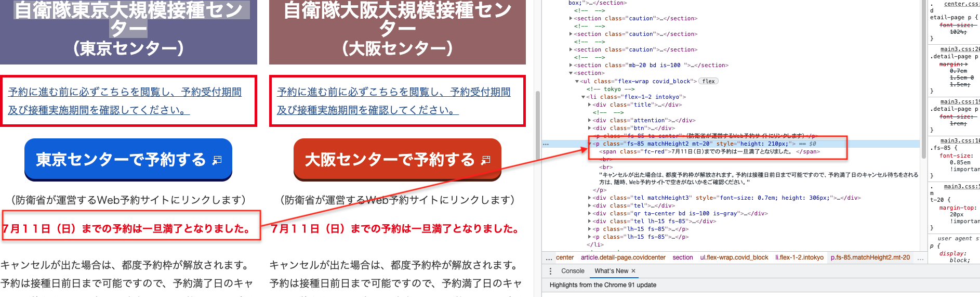This screenshot has width=980, height=297.
Task: Select the p.fs-85.matchHeight2.mt-20 breadcrumb
Action: [x=870, y=257]
